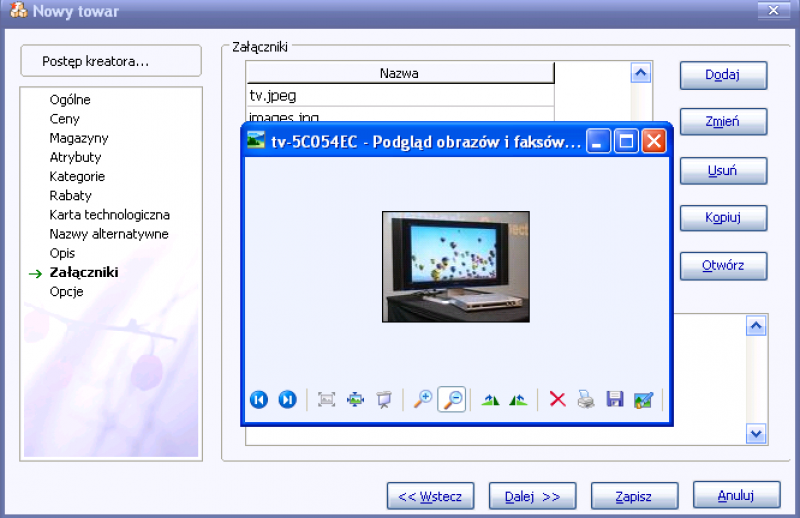Rotate image clockwise

tap(490, 400)
